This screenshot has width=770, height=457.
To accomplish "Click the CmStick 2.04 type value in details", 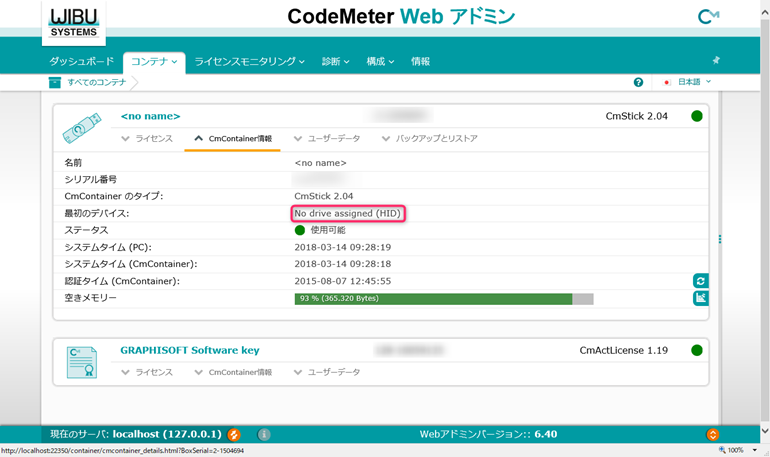I will point(324,196).
